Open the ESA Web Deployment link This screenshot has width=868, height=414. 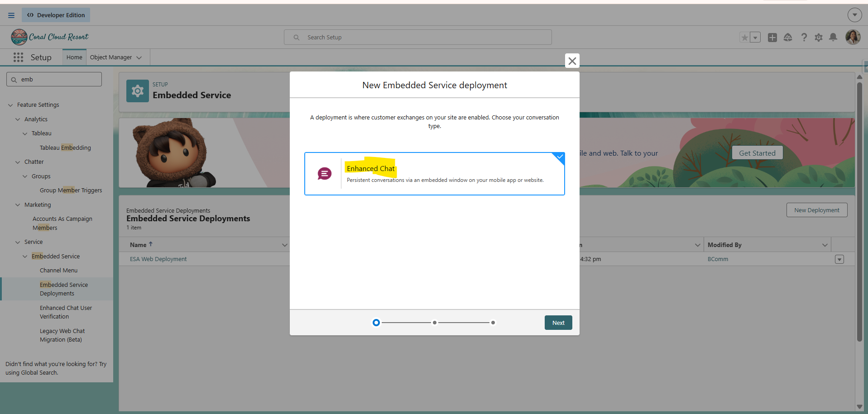tap(158, 259)
